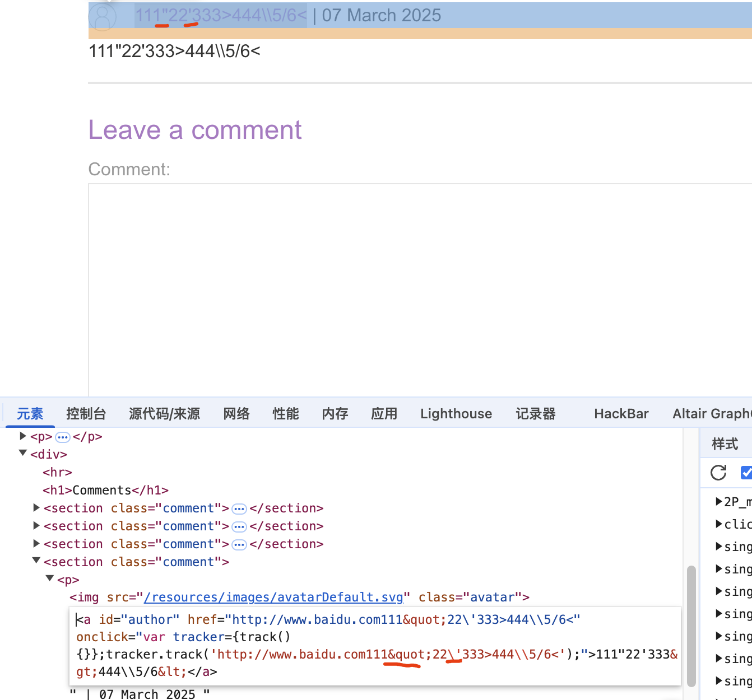Click ellipsis badge of second comment section
The height and width of the screenshot is (700, 752).
click(x=239, y=526)
